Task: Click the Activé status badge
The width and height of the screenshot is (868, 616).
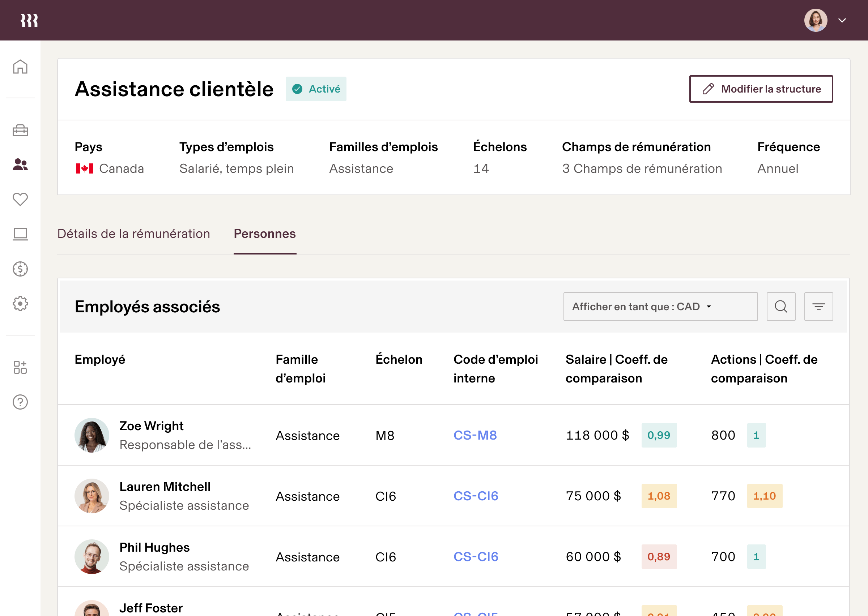Action: click(x=316, y=89)
